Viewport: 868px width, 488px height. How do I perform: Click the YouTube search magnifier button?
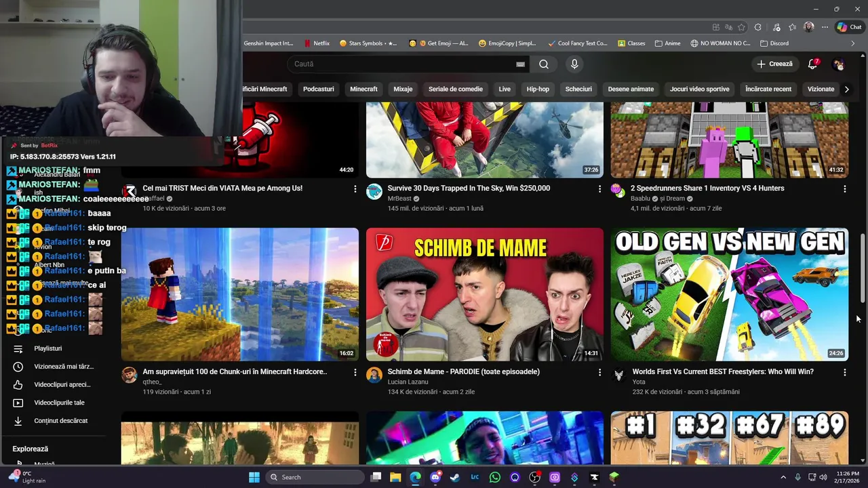coord(544,64)
